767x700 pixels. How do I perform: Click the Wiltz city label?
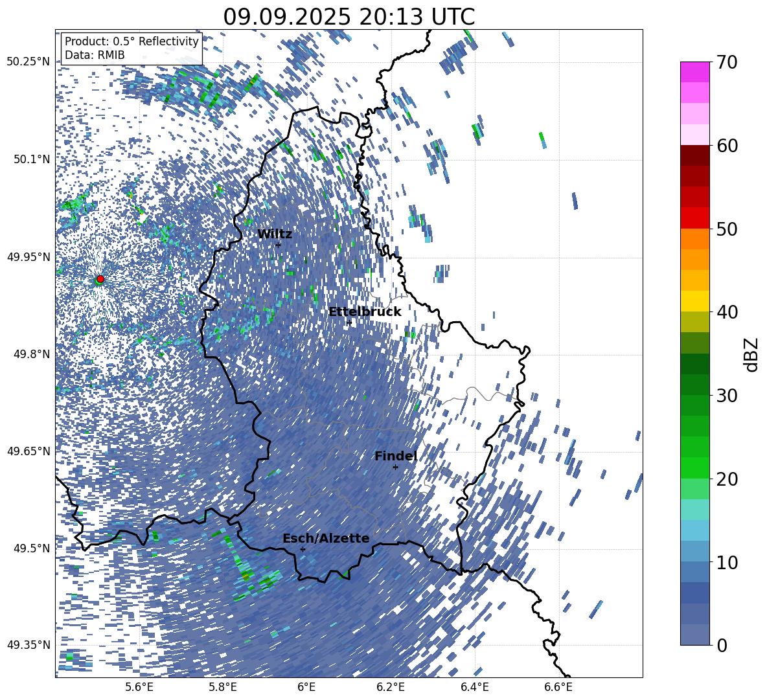click(275, 234)
